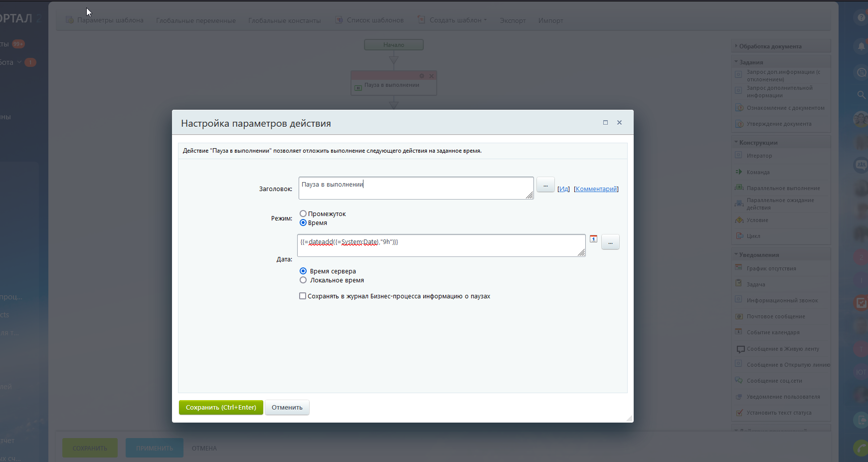The height and width of the screenshot is (462, 868).
Task: Select the Локальное время radio button
Action: 303,280
